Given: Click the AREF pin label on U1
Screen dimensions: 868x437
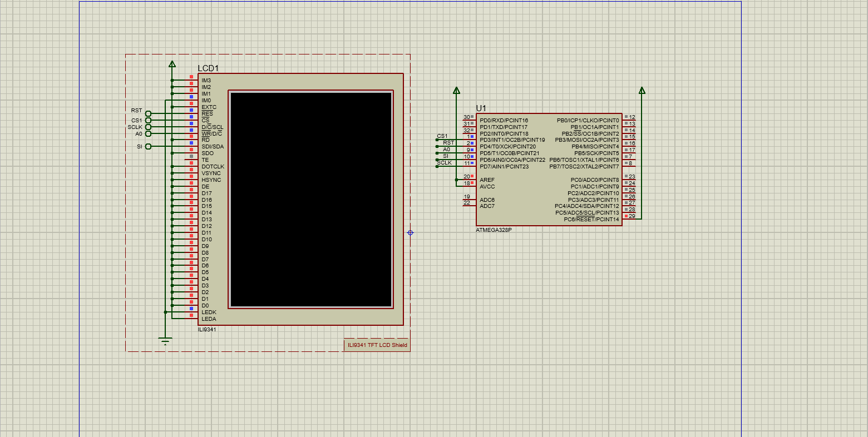Looking at the screenshot, I should (487, 180).
